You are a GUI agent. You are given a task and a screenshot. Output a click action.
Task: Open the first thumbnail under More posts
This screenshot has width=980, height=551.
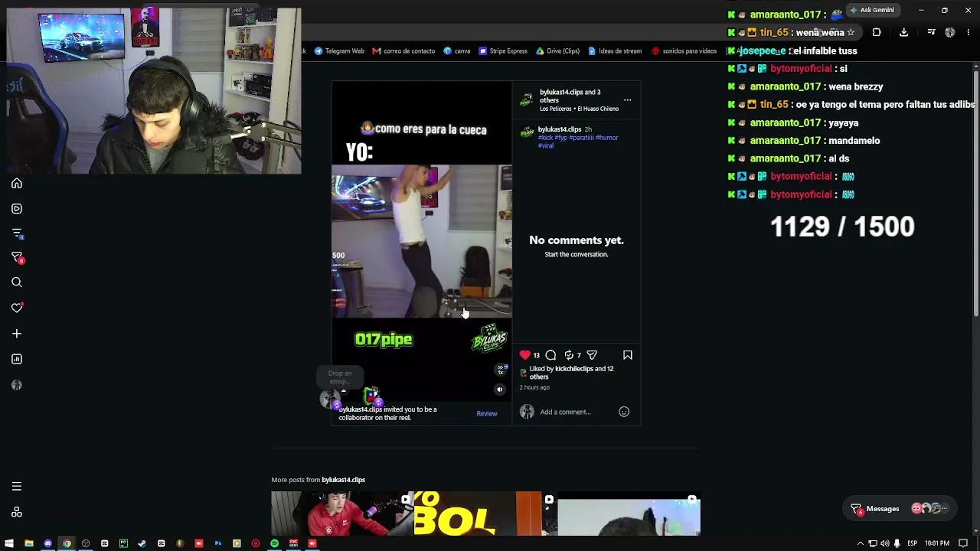point(342,514)
